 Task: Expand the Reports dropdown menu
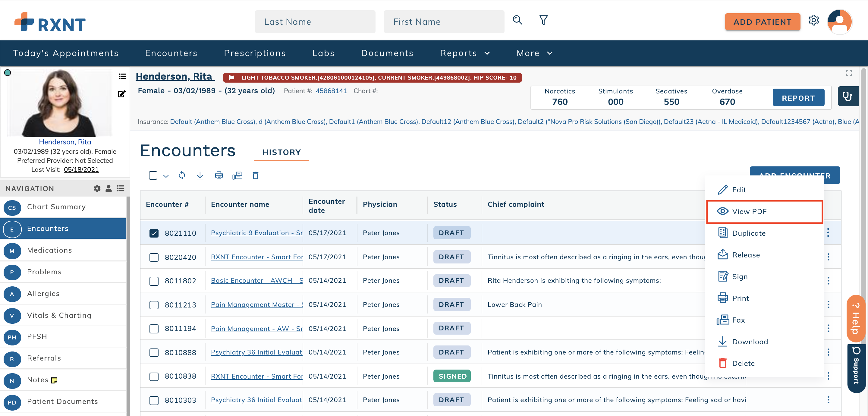[465, 53]
